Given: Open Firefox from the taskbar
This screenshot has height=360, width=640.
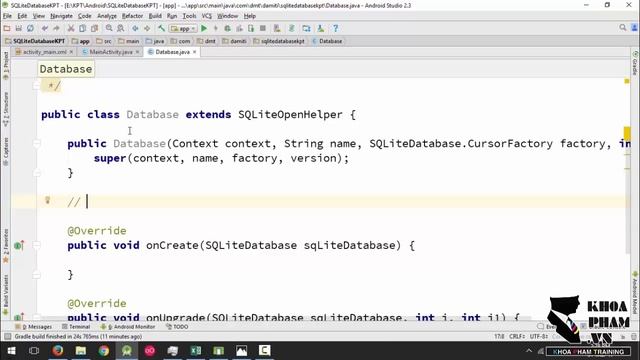Looking at the screenshot, I should point(58,350).
